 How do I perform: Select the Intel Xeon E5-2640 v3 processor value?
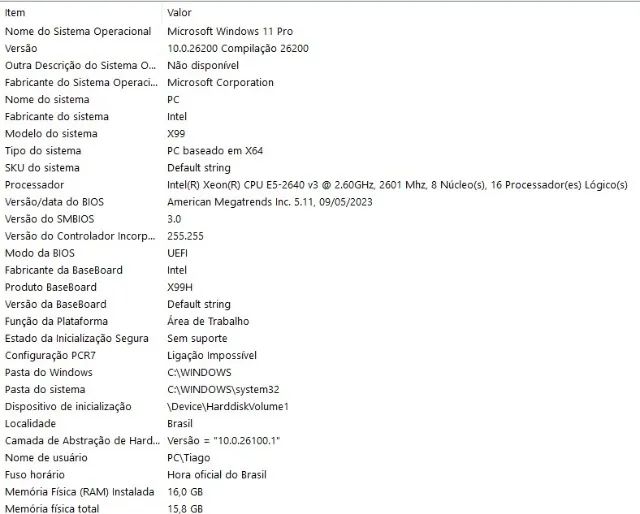coord(397,185)
